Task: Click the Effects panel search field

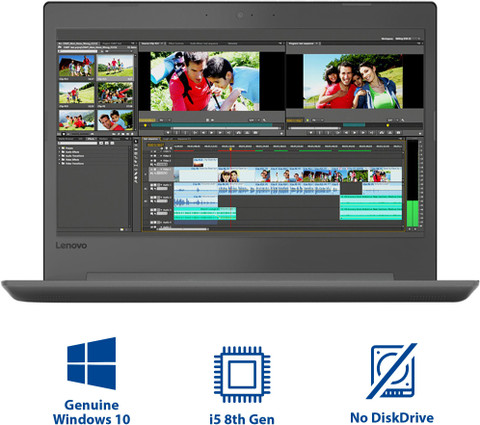Action: point(78,143)
